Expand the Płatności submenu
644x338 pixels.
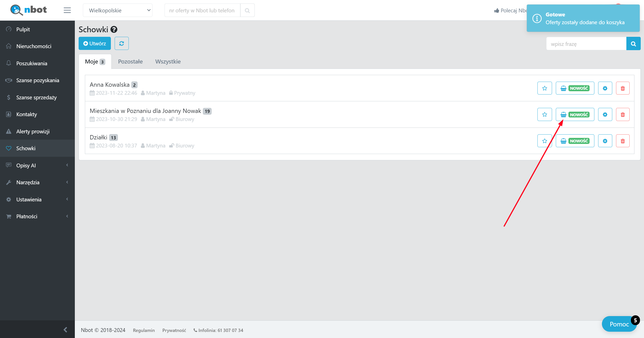(x=37, y=216)
